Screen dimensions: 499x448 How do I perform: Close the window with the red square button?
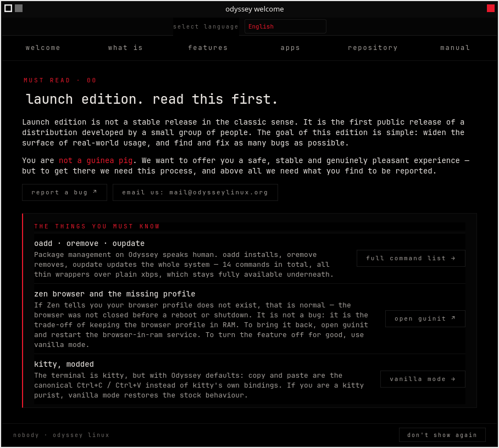pos(490,8)
